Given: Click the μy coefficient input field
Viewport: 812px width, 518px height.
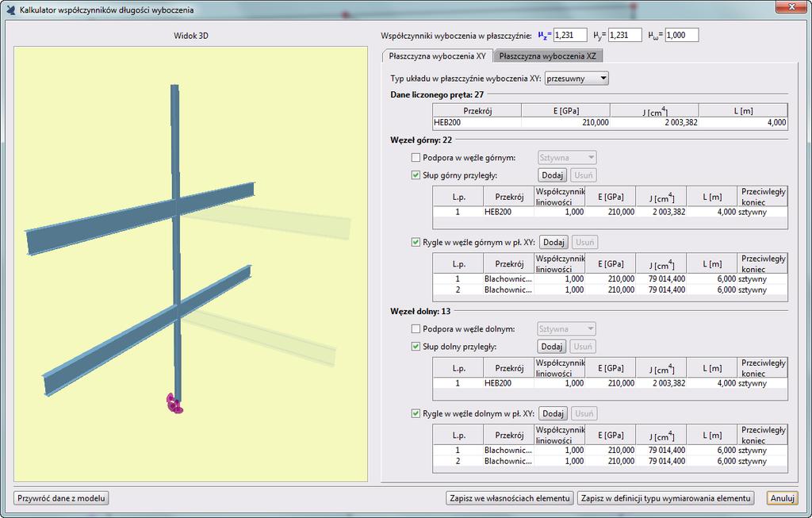Looking at the screenshot, I should click(625, 35).
